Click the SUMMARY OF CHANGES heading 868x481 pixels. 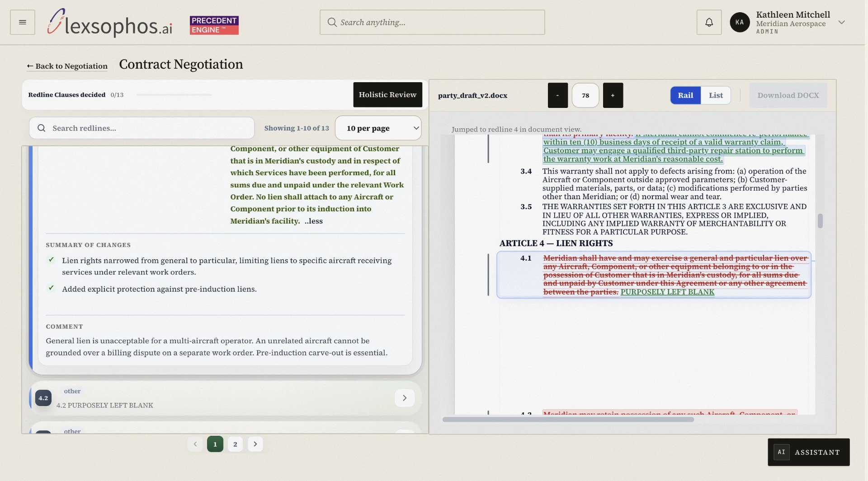(x=88, y=245)
